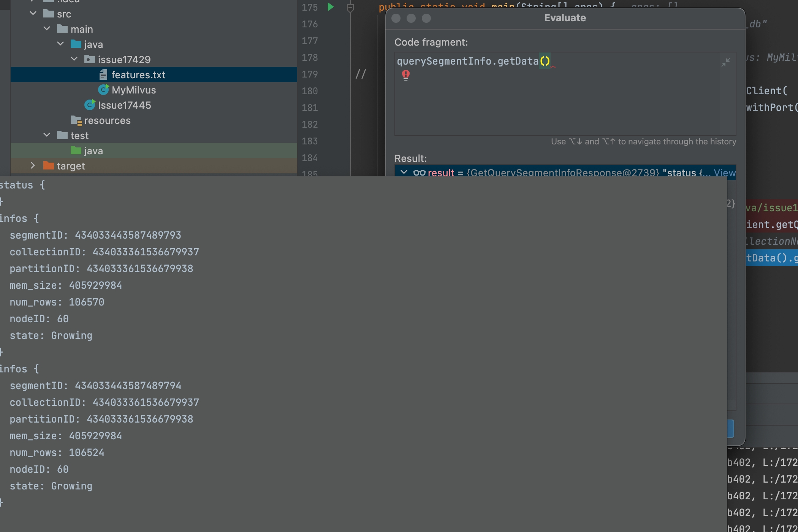
Task: Click the method separator marker in the gutter
Action: [350, 7]
